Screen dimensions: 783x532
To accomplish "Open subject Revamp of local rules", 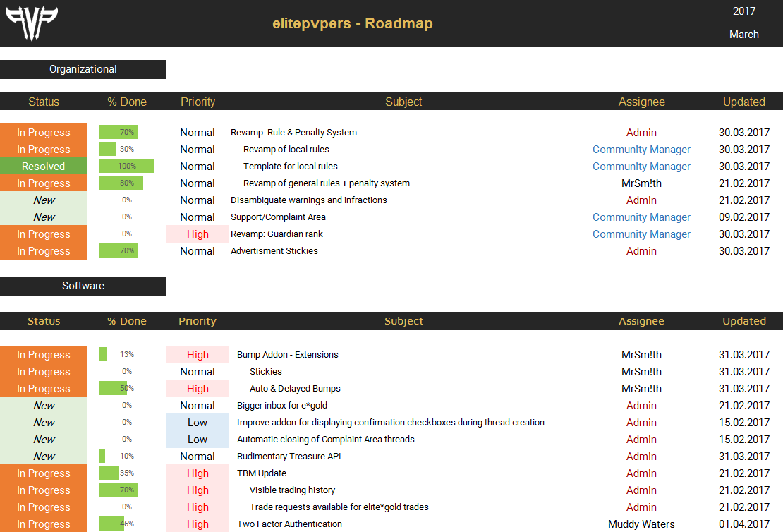I will 286,150.
